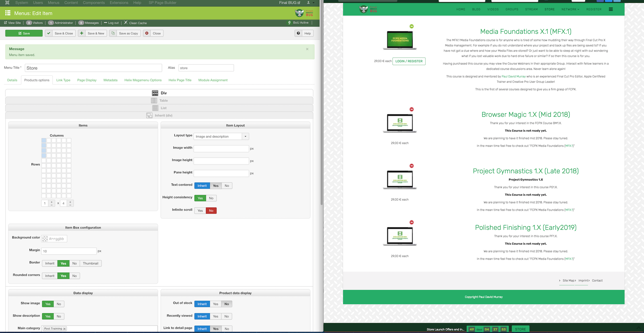Click the Final BUG logo on the website
This screenshot has width=644, height=333.
pos(368,9)
